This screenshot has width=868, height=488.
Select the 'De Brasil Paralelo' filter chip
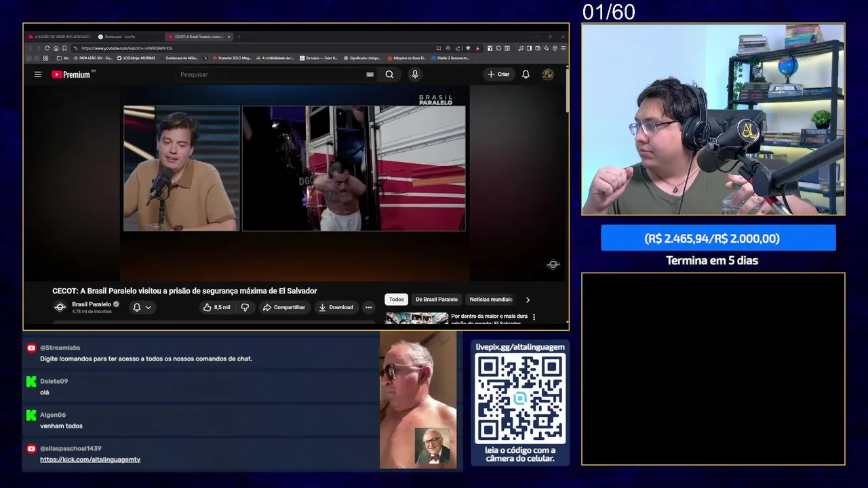[437, 300]
